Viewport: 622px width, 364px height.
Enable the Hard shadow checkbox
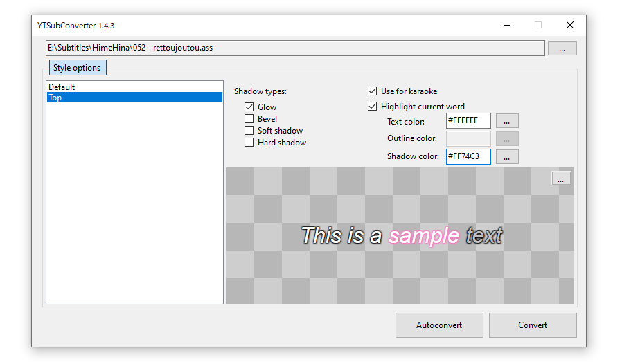click(x=249, y=143)
